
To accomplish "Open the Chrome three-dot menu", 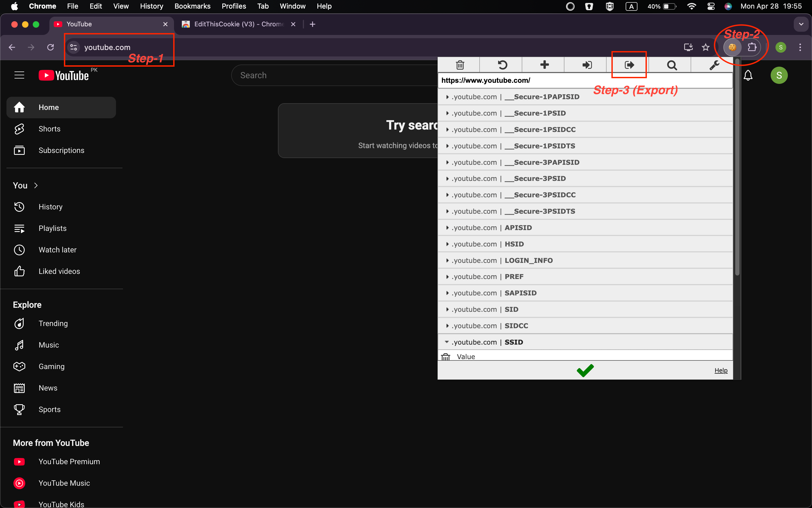I will (800, 47).
